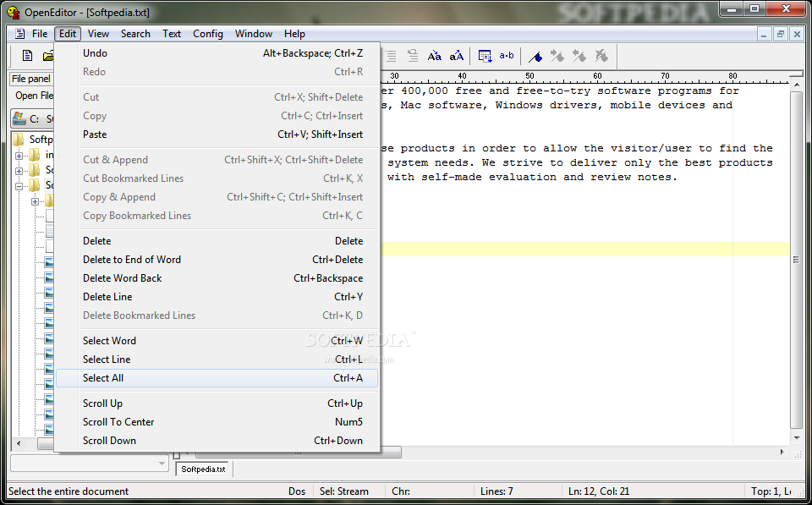This screenshot has width=812, height=505.
Task: Click the New document toolbar icon
Action: (x=27, y=56)
